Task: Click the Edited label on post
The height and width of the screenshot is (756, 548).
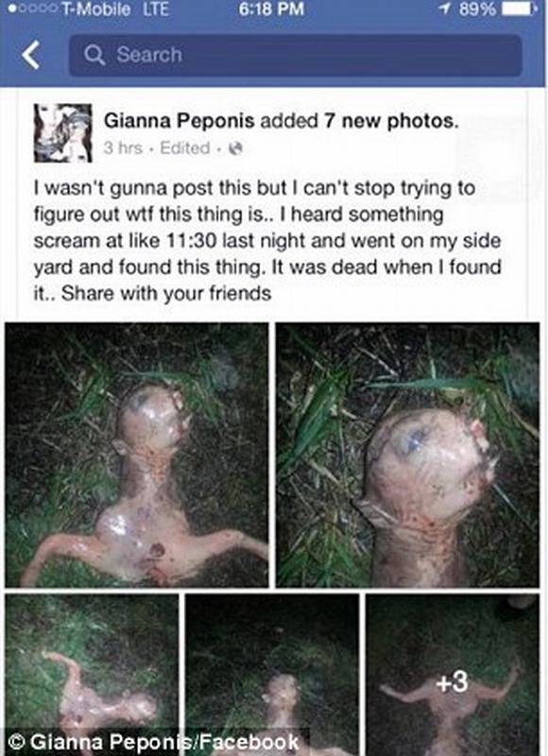Action: [184, 148]
